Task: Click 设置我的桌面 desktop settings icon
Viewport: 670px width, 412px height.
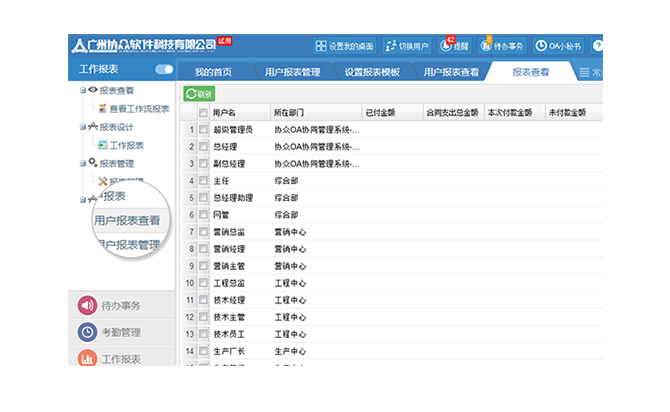Action: coord(322,46)
